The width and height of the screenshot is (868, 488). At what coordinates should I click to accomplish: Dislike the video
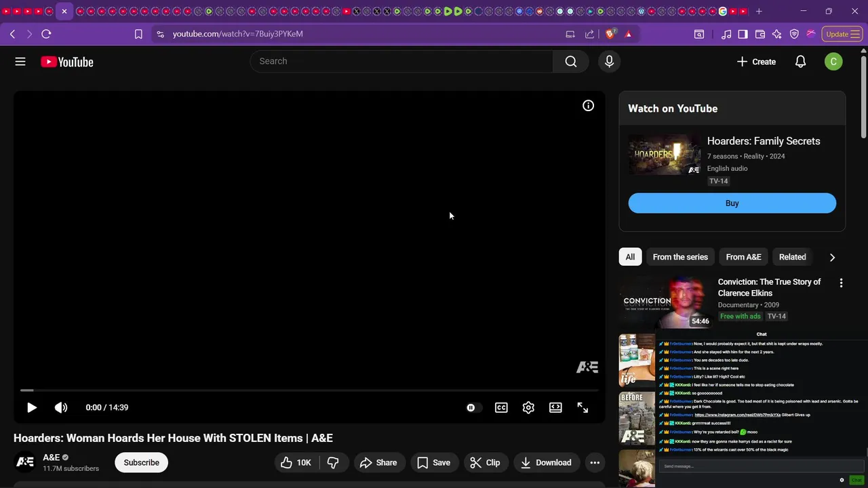[333, 463]
